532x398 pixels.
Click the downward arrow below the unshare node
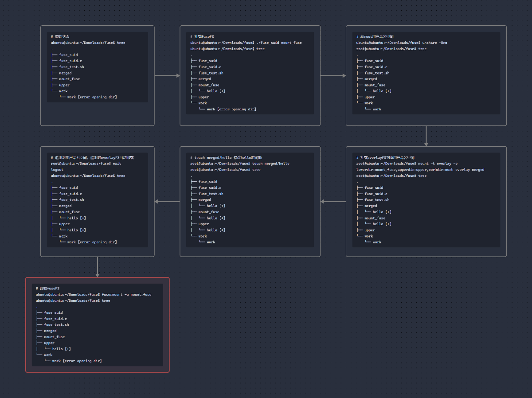pyautogui.click(x=426, y=136)
